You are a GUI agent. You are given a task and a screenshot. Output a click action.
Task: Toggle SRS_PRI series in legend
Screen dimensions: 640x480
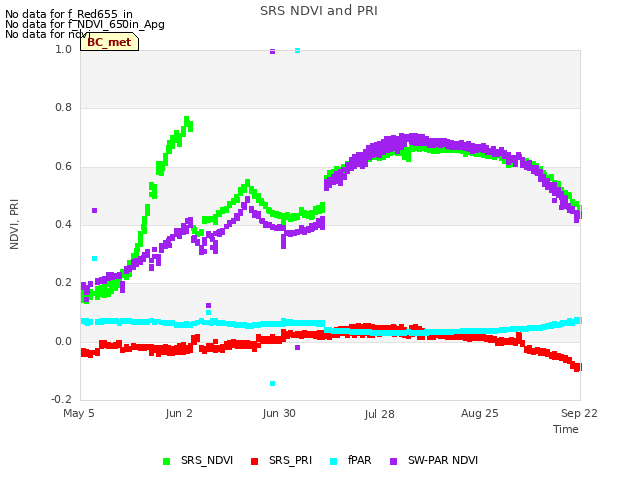pyautogui.click(x=281, y=461)
